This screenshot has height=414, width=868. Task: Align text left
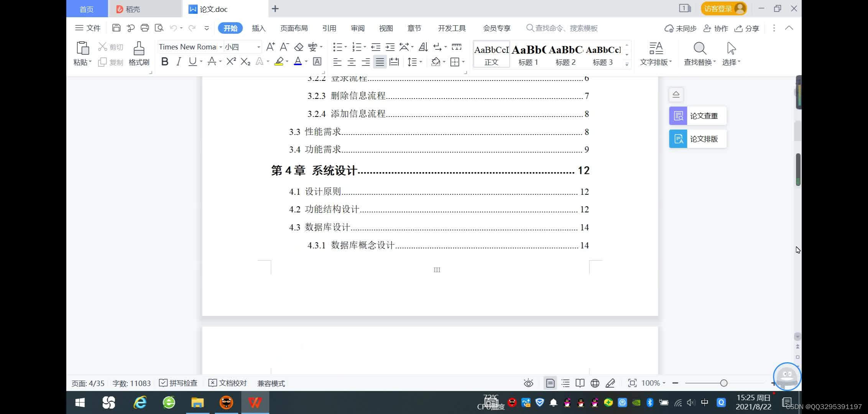pyautogui.click(x=337, y=62)
